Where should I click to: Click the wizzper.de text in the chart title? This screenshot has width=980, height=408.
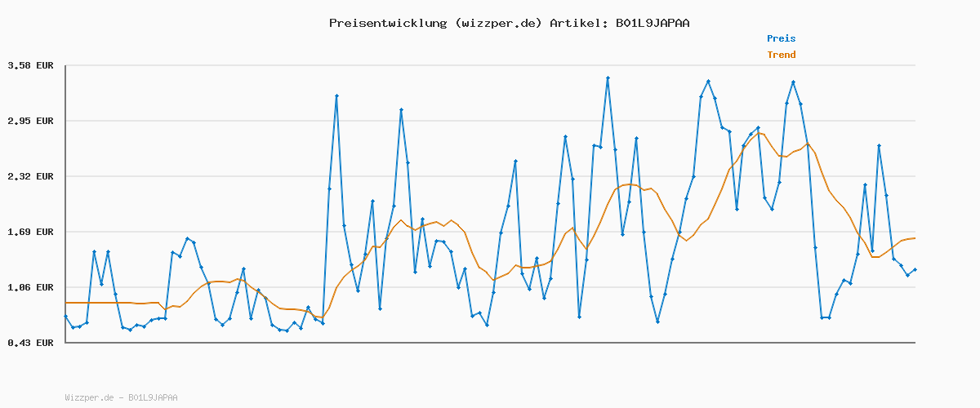point(497,23)
